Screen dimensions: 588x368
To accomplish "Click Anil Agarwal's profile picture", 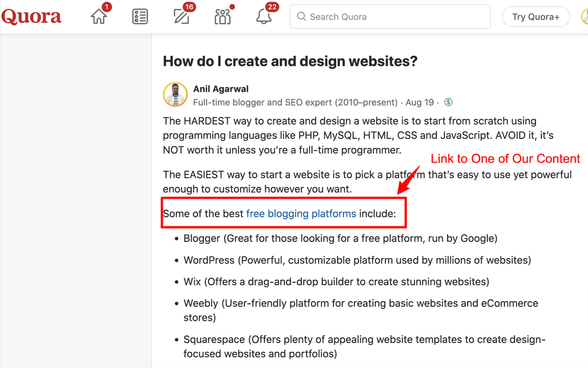I will [x=175, y=94].
